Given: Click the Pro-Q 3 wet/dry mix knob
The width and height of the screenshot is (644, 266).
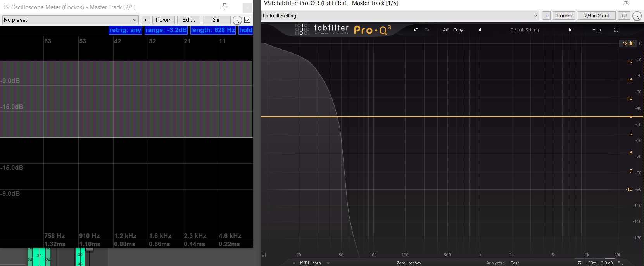Looking at the screenshot, I should point(637,16).
